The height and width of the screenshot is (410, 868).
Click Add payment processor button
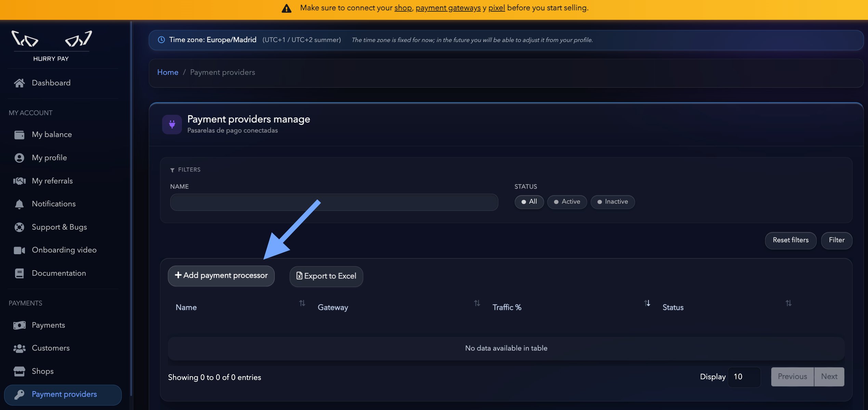pos(221,276)
